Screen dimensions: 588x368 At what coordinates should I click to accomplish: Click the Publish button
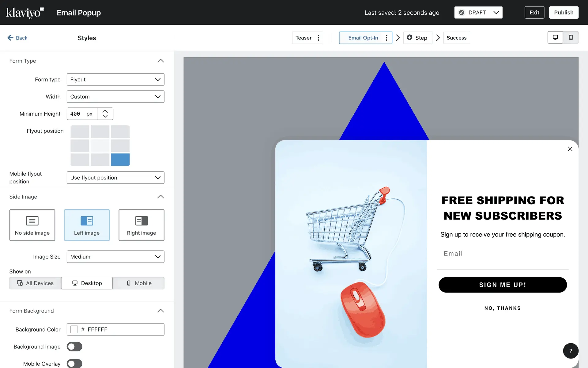click(x=563, y=13)
